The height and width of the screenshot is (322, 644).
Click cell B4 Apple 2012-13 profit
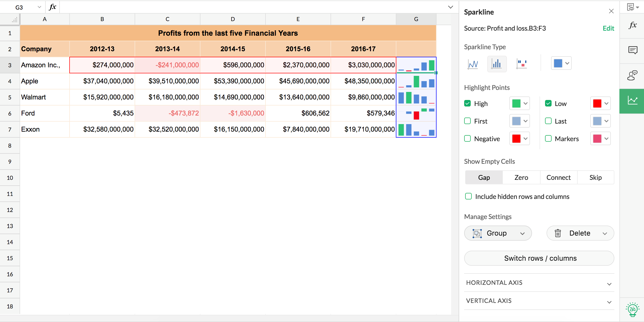coord(102,81)
